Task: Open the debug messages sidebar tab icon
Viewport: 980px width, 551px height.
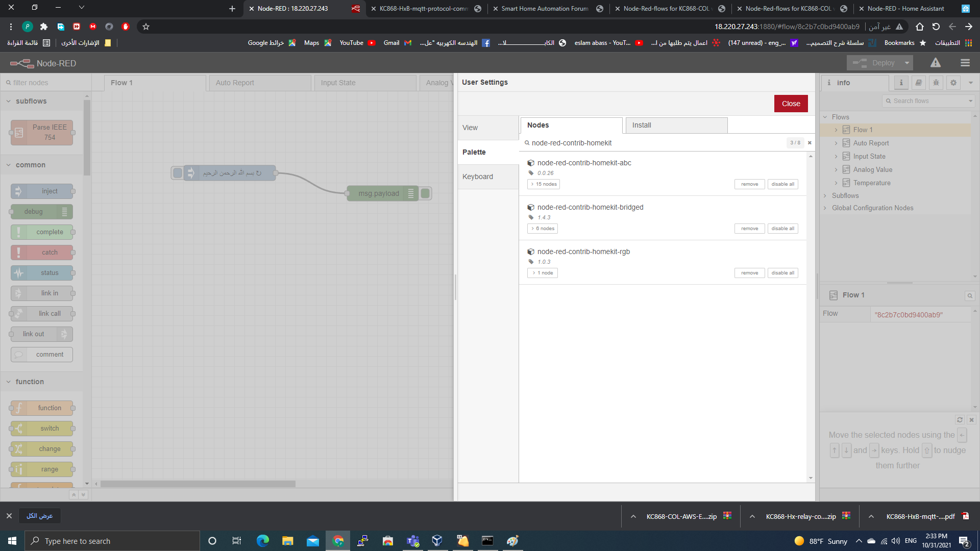Action: click(x=936, y=83)
